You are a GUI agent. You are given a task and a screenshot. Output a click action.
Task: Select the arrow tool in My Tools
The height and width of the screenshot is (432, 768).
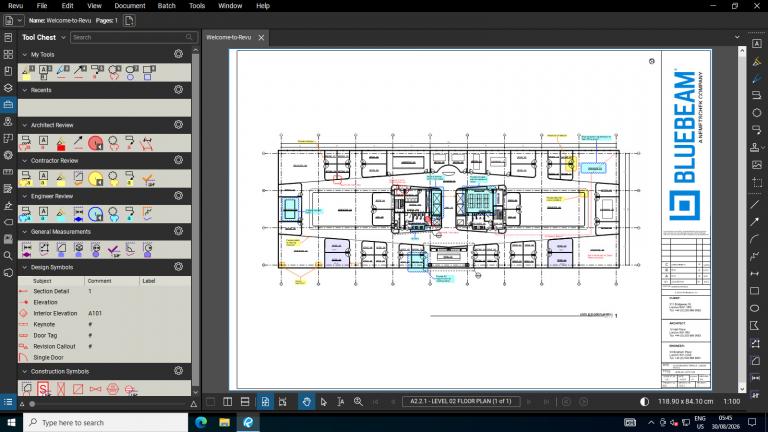(80, 72)
